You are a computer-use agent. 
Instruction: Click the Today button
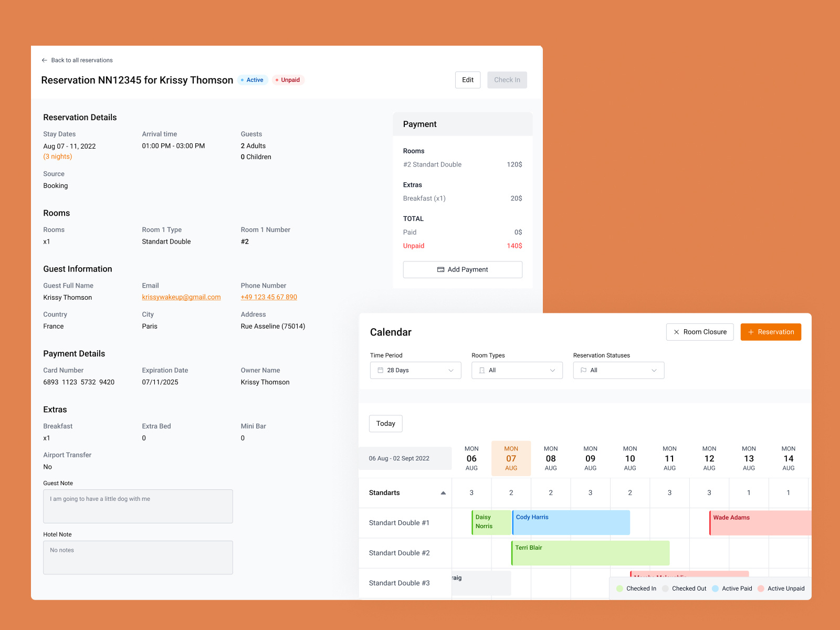pos(386,424)
